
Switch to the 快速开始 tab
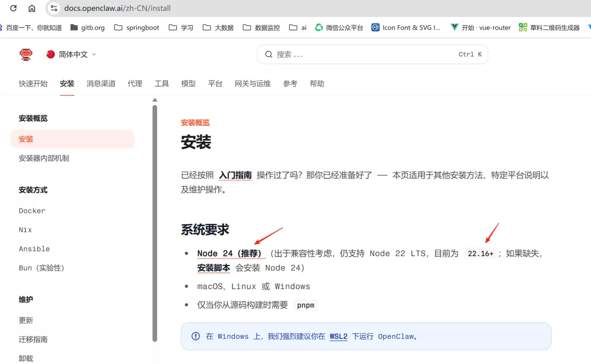[x=33, y=83]
